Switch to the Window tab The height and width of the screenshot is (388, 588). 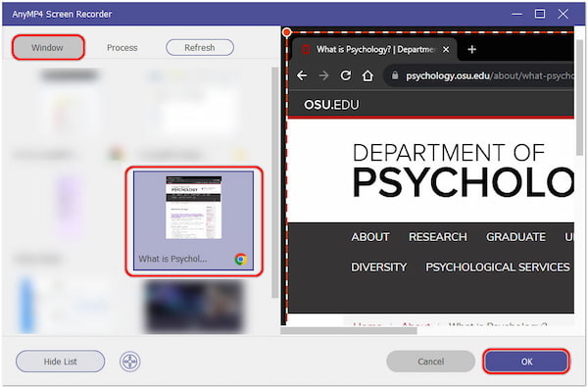[48, 48]
